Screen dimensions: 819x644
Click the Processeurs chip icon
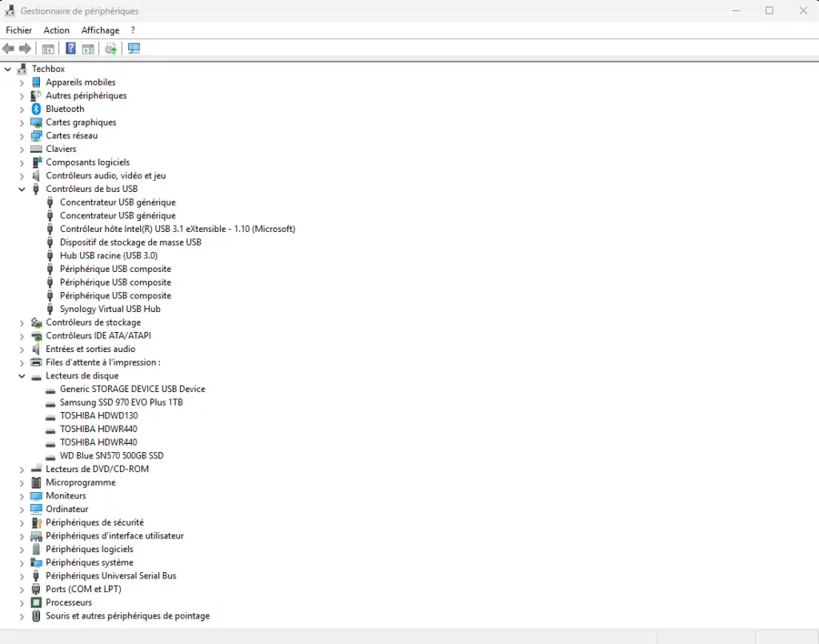click(x=36, y=602)
